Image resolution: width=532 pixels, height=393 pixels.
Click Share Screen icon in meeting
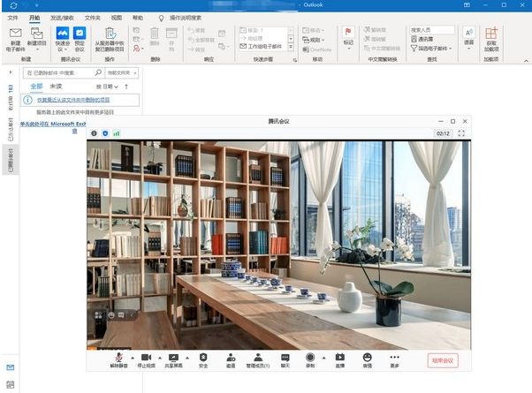pos(174,357)
